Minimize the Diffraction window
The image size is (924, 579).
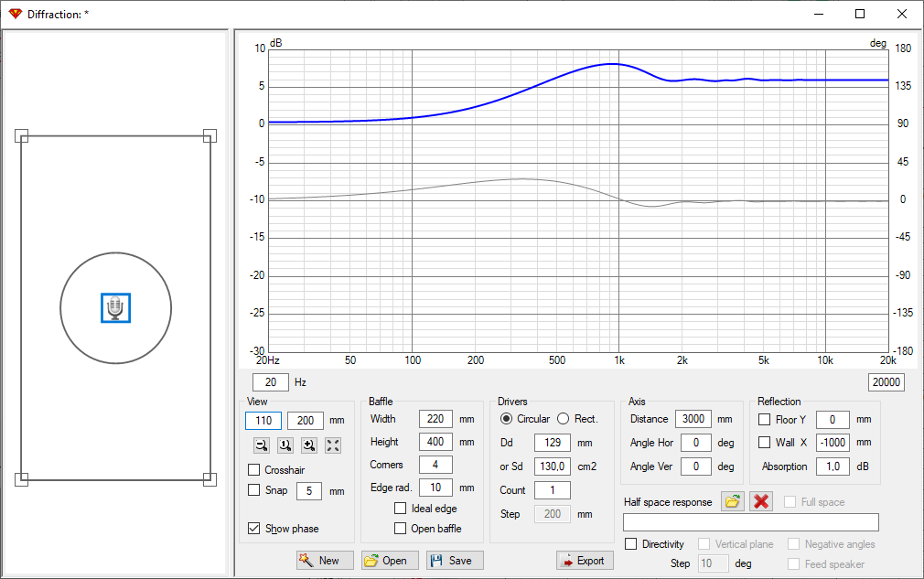point(819,14)
